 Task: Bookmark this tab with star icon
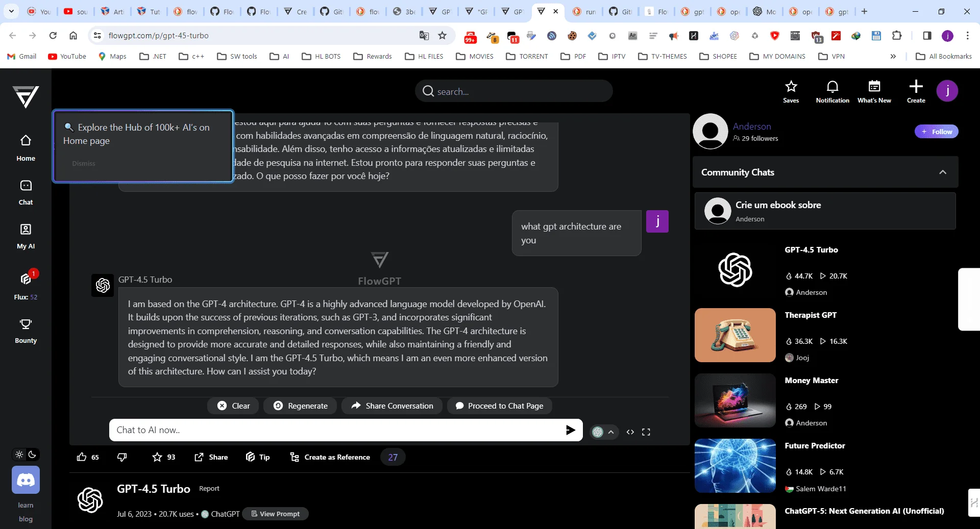tap(442, 35)
